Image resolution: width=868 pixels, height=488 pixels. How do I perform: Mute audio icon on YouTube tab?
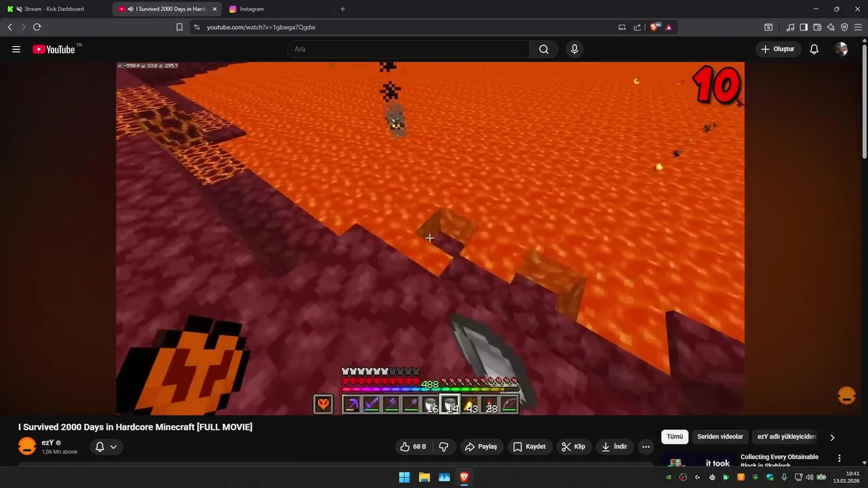point(130,9)
